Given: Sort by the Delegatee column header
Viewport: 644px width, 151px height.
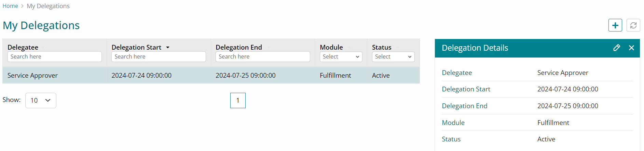Looking at the screenshot, I should (23, 47).
